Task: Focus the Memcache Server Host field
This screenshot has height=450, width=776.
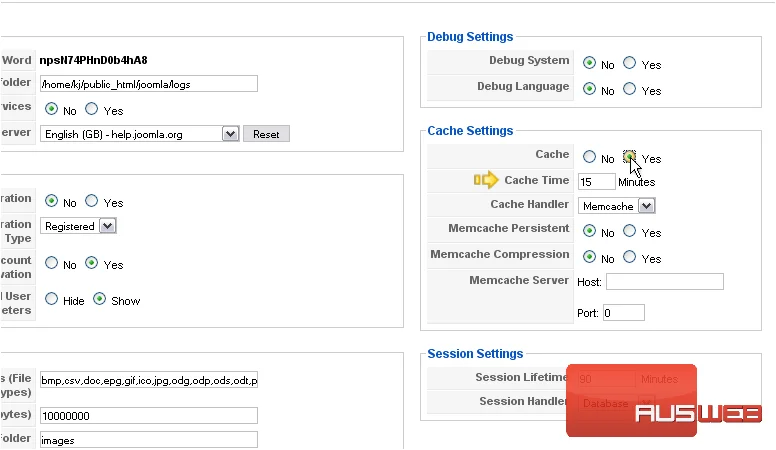Action: click(x=665, y=282)
